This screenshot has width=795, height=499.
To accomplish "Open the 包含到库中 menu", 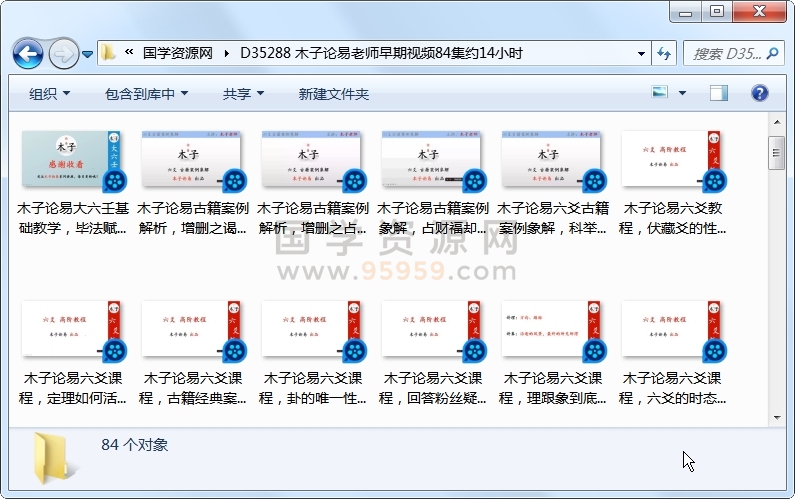I will [146, 94].
